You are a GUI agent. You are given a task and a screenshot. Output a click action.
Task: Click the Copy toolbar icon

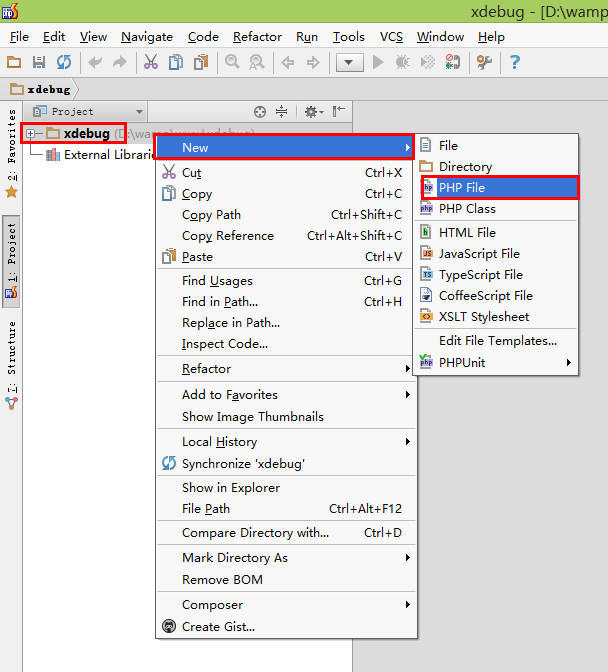tap(176, 63)
